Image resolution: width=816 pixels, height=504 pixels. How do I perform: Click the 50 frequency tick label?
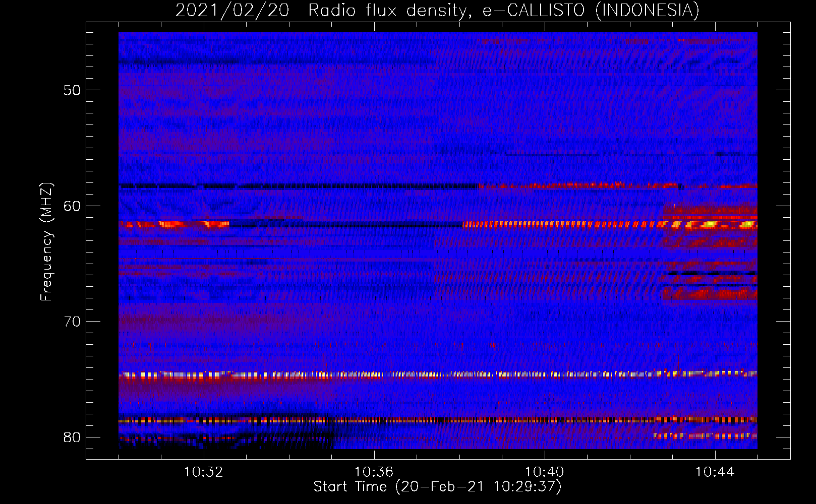coord(72,91)
